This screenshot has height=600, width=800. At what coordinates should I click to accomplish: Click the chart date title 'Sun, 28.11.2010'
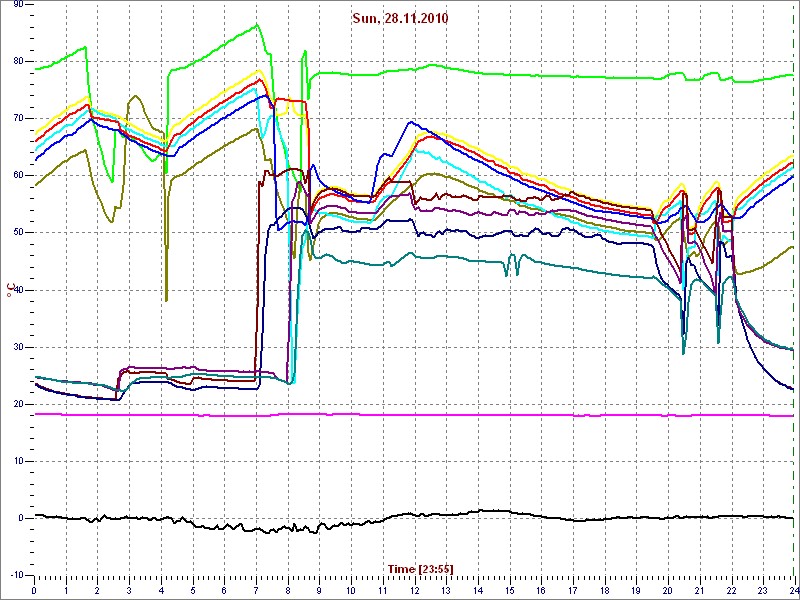point(400,19)
